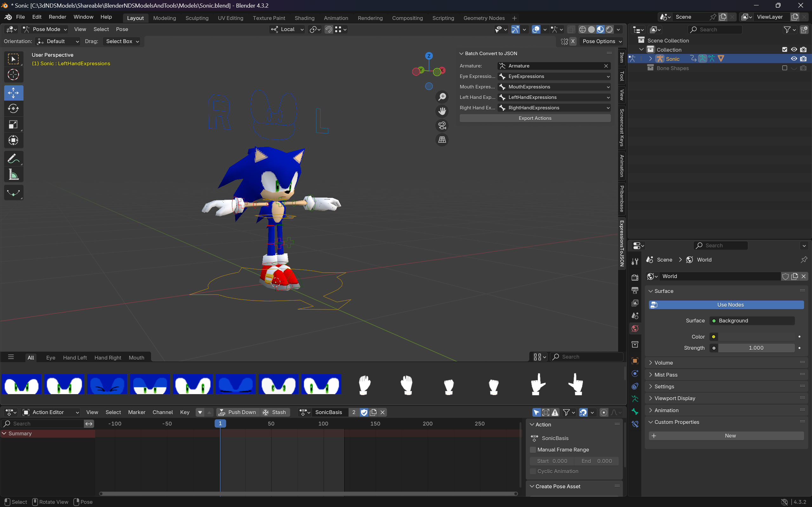Screen dimensions: 812x507
Task: Click the Export Actions button
Action: [x=535, y=118]
